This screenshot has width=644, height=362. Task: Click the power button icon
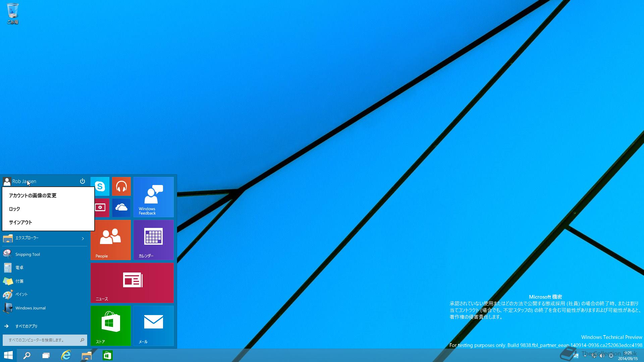pos(83,181)
